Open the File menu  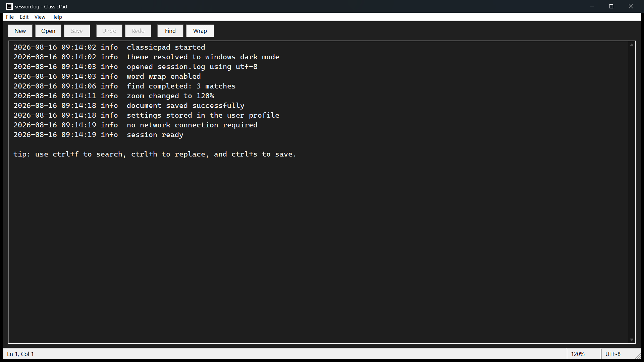[x=10, y=17]
